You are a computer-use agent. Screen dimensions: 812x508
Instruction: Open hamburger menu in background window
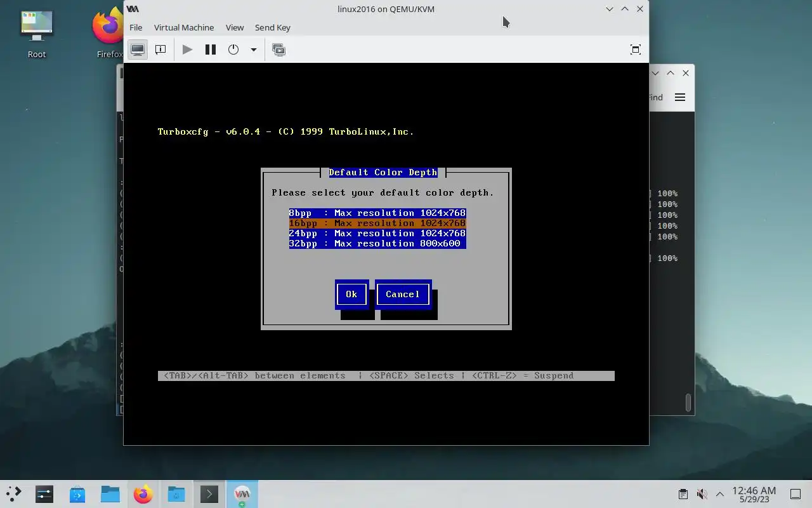[x=680, y=97]
